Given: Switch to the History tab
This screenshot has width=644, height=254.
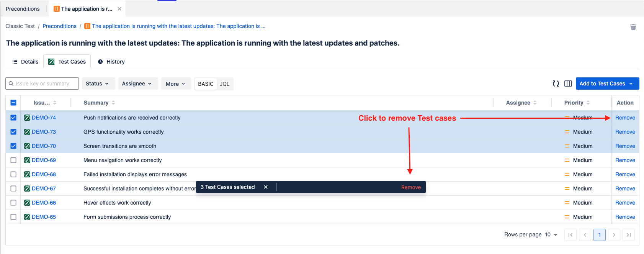Looking at the screenshot, I should click(111, 62).
